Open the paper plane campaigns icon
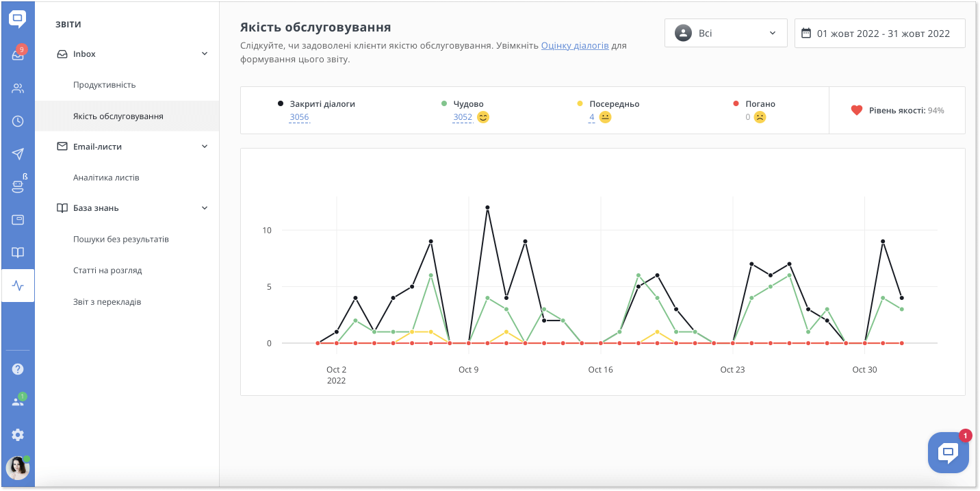The height and width of the screenshot is (491, 980). (x=18, y=154)
